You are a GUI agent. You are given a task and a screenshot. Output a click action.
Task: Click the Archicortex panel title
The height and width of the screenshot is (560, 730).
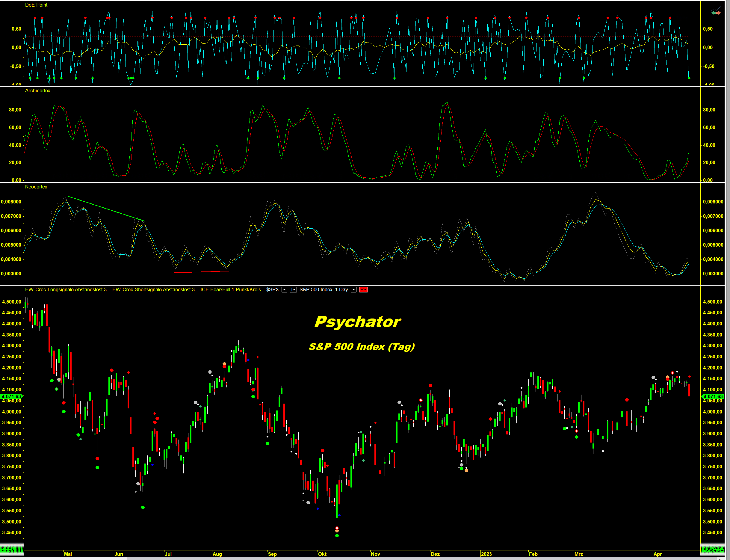pos(37,91)
